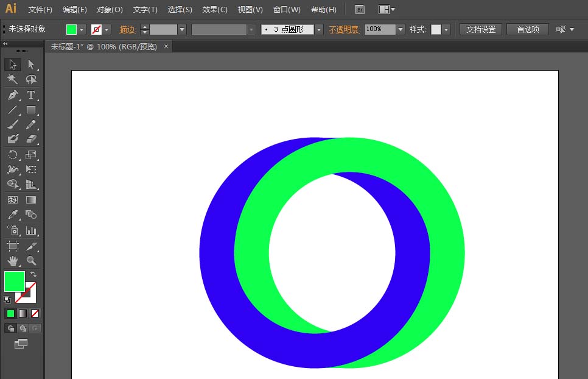
Task: Expand the brush definition dropdown
Action: 318,29
